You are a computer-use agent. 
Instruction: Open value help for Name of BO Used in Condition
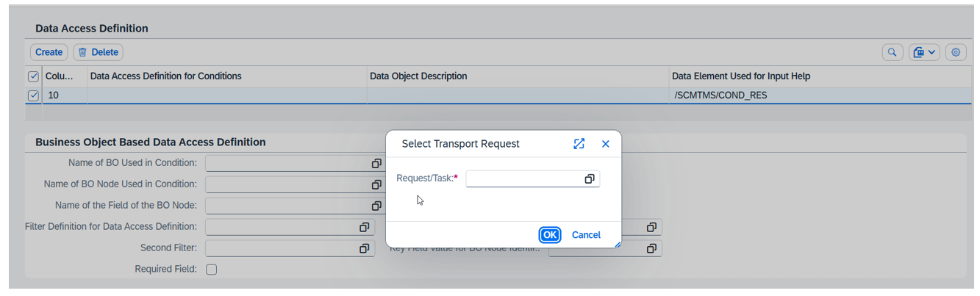point(376,163)
